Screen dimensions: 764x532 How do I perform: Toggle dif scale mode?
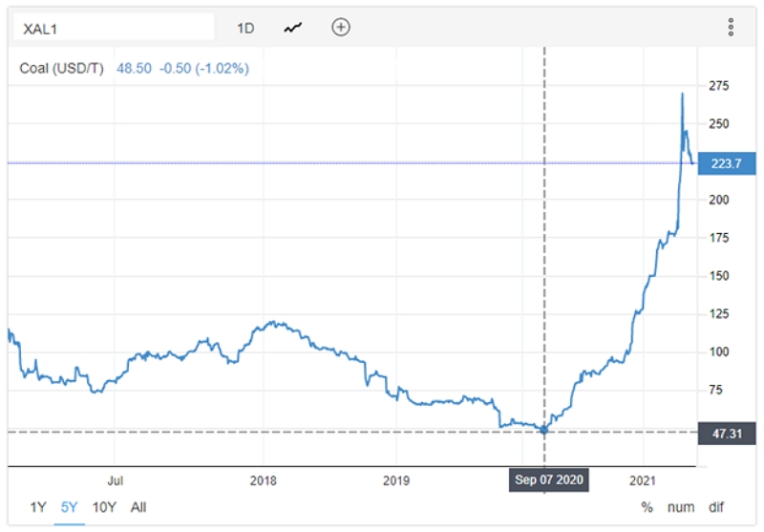tap(715, 507)
